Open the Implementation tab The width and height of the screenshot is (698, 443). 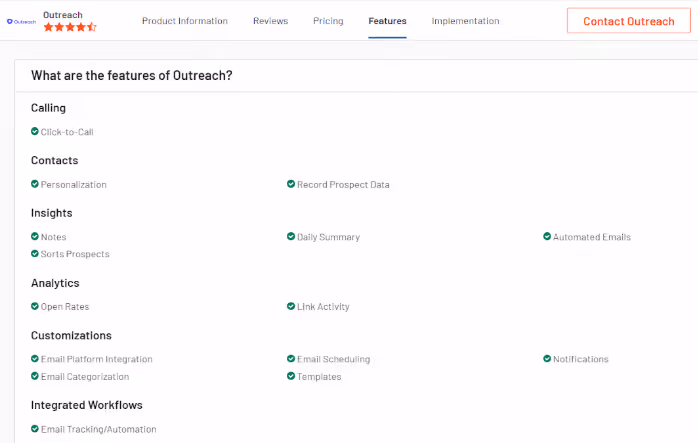[x=465, y=21]
